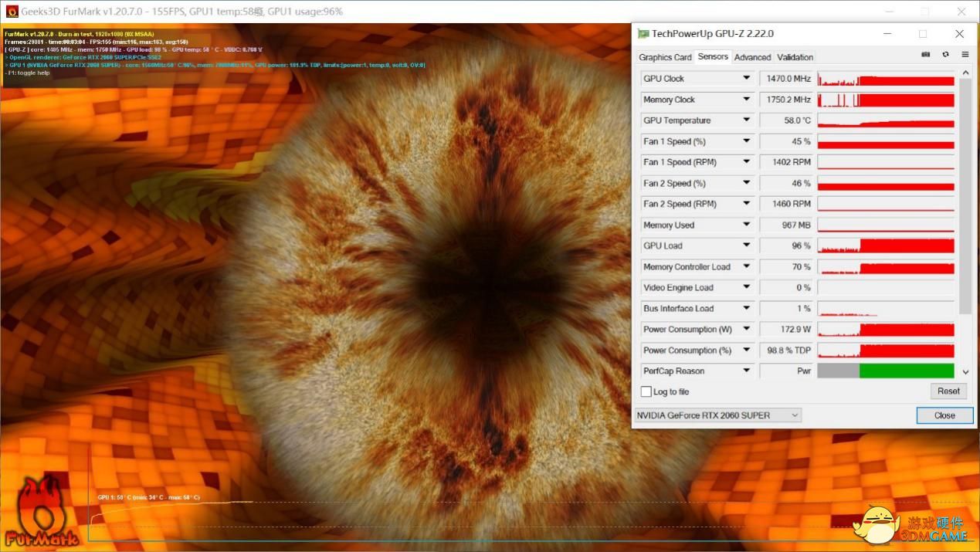Open the Memory Clock sensor dropdown
Screen dimensions: 980x552
[747, 100]
